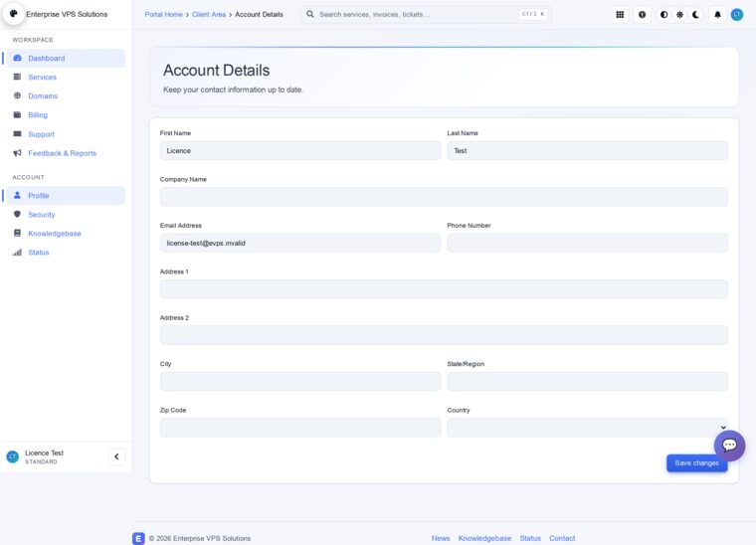Click the Domains globe icon
The height and width of the screenshot is (545, 756).
tap(17, 95)
